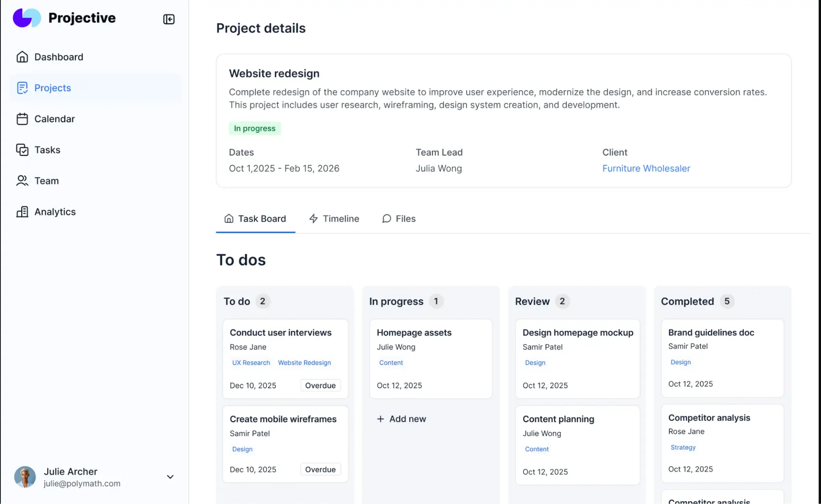
Task: Expand the user account menu chevron
Action: (170, 477)
